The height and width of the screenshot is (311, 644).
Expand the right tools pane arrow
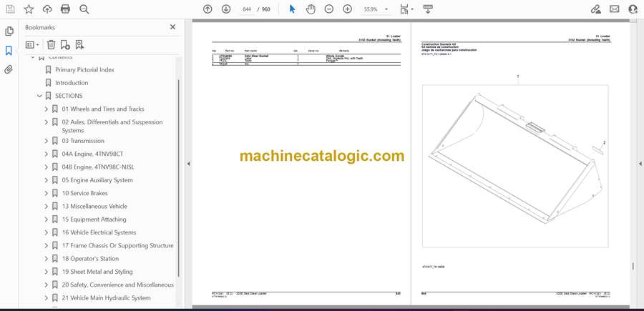point(640,164)
